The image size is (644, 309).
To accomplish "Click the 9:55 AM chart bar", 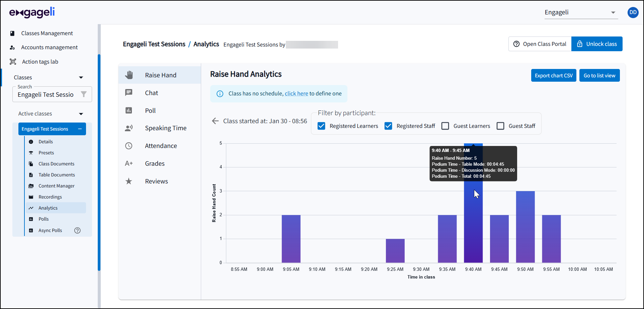I will pyautogui.click(x=552, y=239).
